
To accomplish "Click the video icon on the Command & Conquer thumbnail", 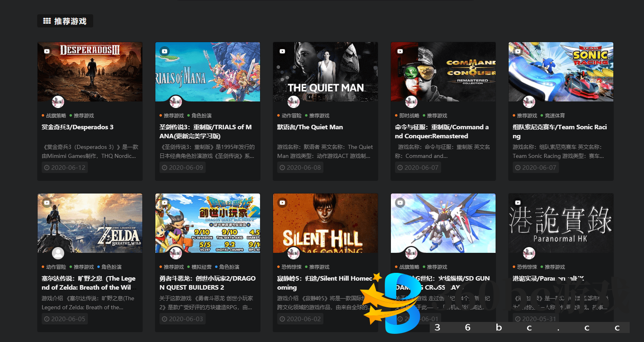I will (400, 52).
